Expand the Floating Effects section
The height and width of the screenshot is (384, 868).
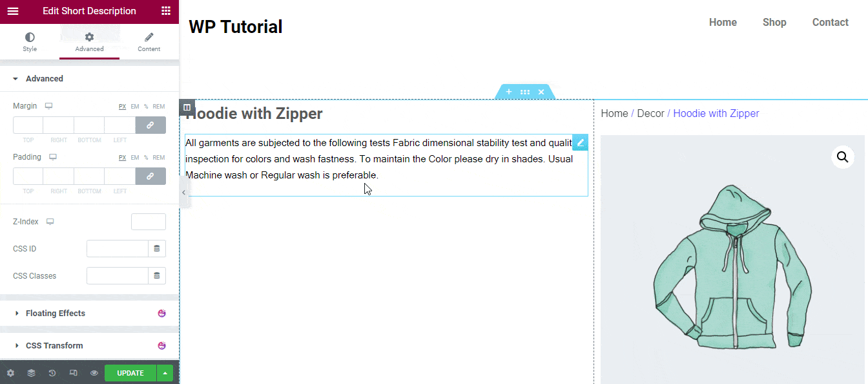point(56,314)
